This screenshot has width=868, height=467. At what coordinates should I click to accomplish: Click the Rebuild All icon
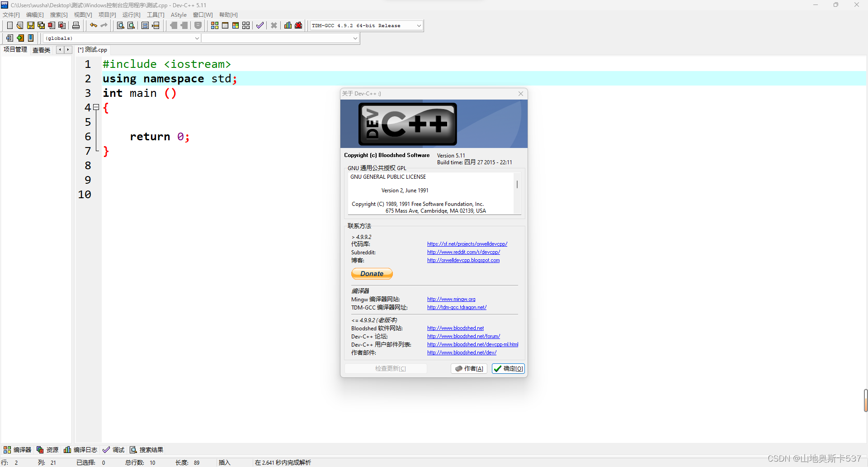coord(246,25)
